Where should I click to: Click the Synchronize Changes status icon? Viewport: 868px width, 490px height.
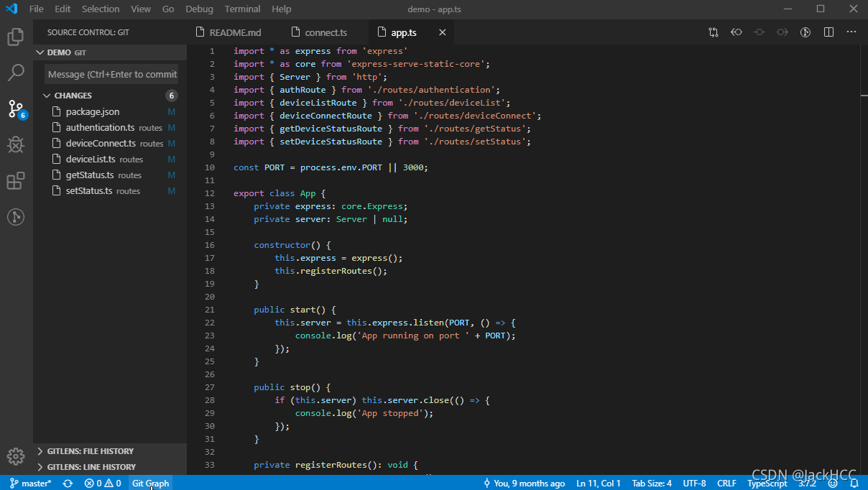[x=68, y=484]
